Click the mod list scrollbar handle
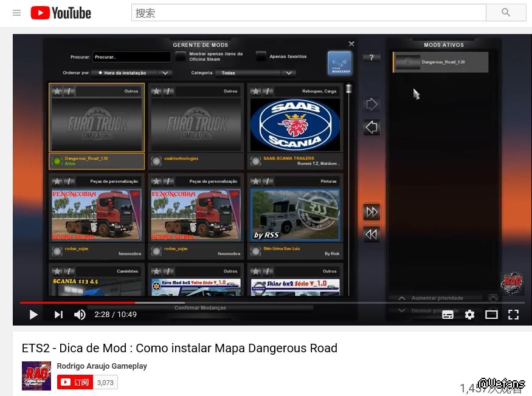Viewport: 532px width, 396px height. 348,89
